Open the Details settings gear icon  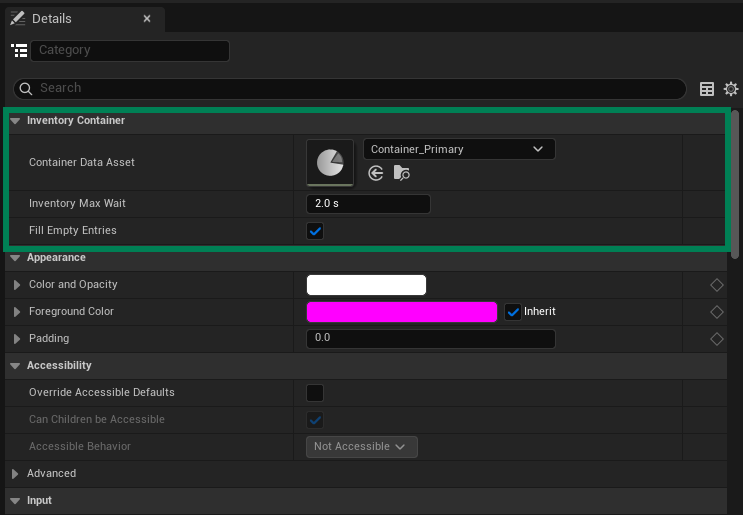click(x=731, y=89)
